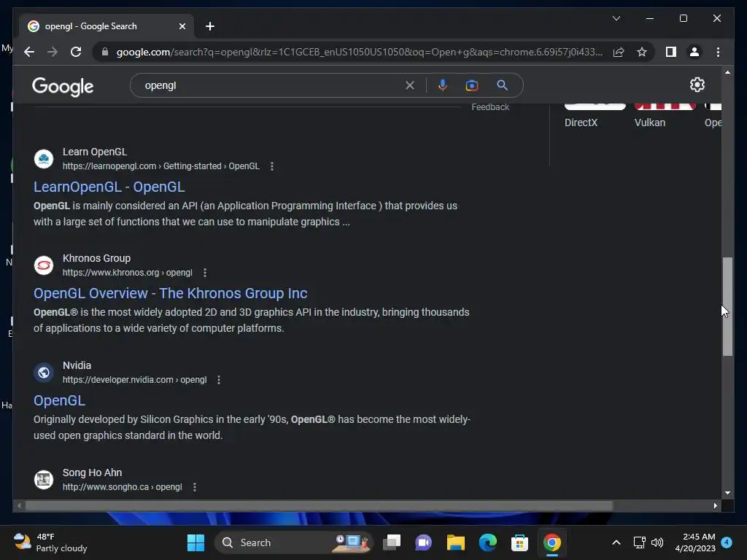Click the forward navigation arrow
The image size is (747, 560).
tap(53, 52)
